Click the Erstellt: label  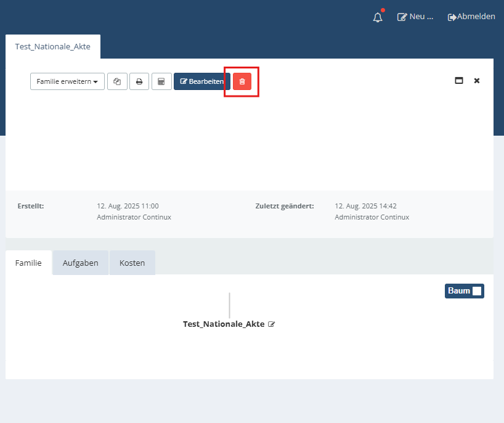31,206
